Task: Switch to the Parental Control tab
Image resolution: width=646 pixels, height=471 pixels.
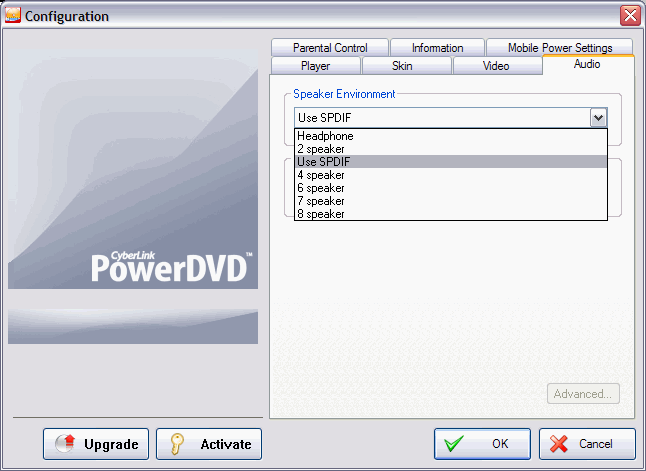Action: (x=330, y=47)
